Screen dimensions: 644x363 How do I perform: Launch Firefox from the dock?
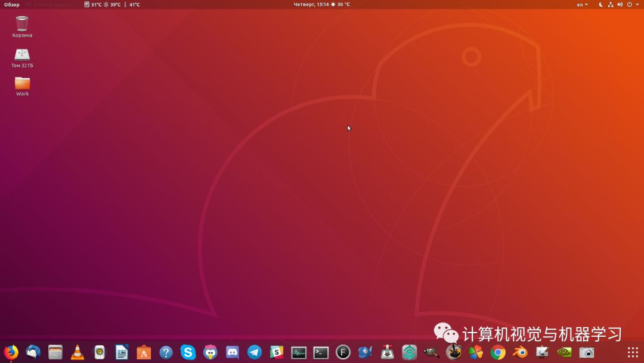(x=11, y=352)
